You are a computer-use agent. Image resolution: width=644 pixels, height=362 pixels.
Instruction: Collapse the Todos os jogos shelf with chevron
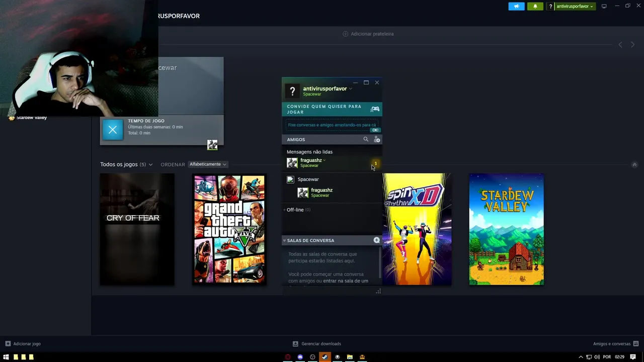634,165
